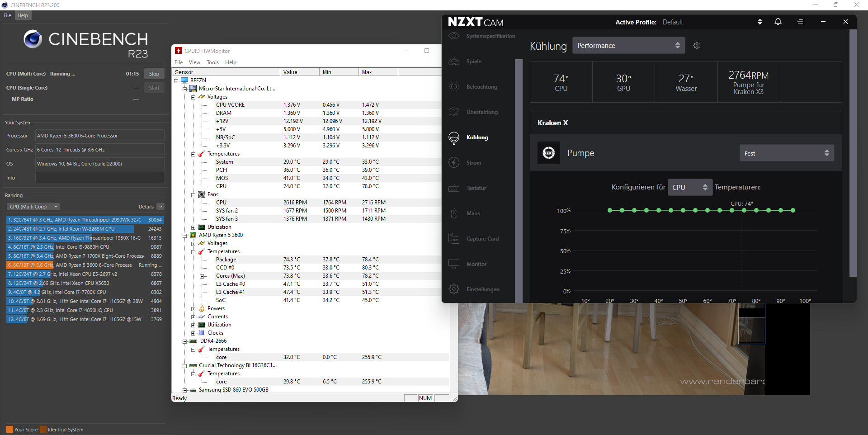Click the Fans icon in HWMonitor tree
This screenshot has height=435, width=868.
pos(202,194)
